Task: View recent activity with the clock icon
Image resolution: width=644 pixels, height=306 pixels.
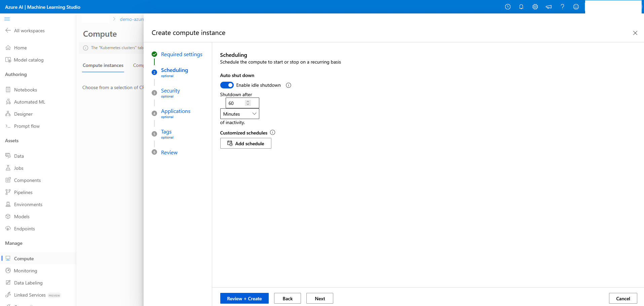Action: coord(508,7)
